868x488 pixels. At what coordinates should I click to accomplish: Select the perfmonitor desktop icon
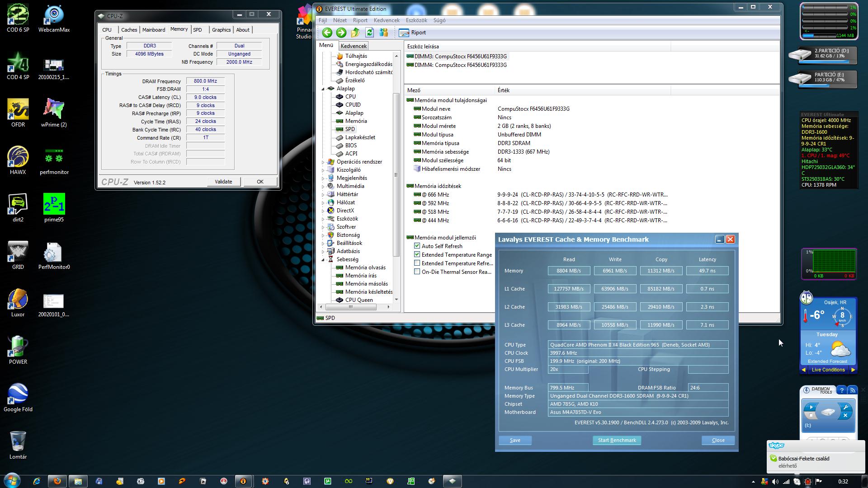tap(54, 160)
